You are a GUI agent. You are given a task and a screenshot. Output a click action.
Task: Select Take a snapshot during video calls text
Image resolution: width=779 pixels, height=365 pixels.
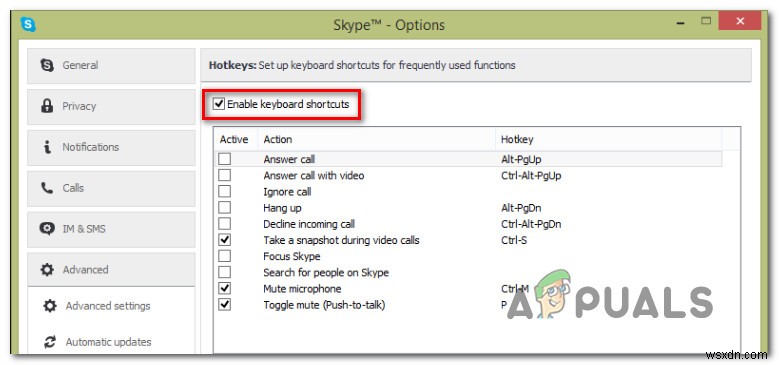(341, 240)
